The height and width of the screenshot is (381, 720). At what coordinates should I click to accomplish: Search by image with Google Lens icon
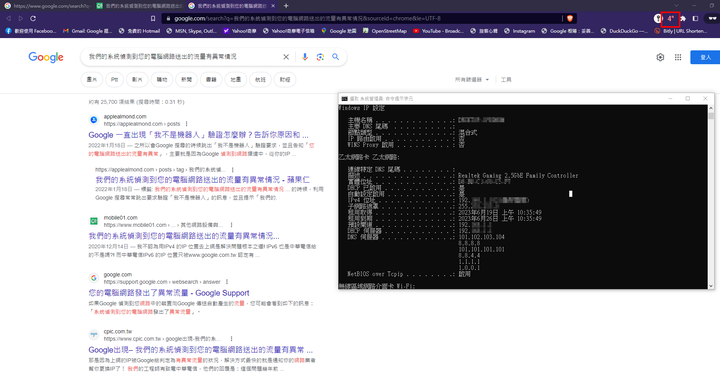pyautogui.click(x=320, y=57)
